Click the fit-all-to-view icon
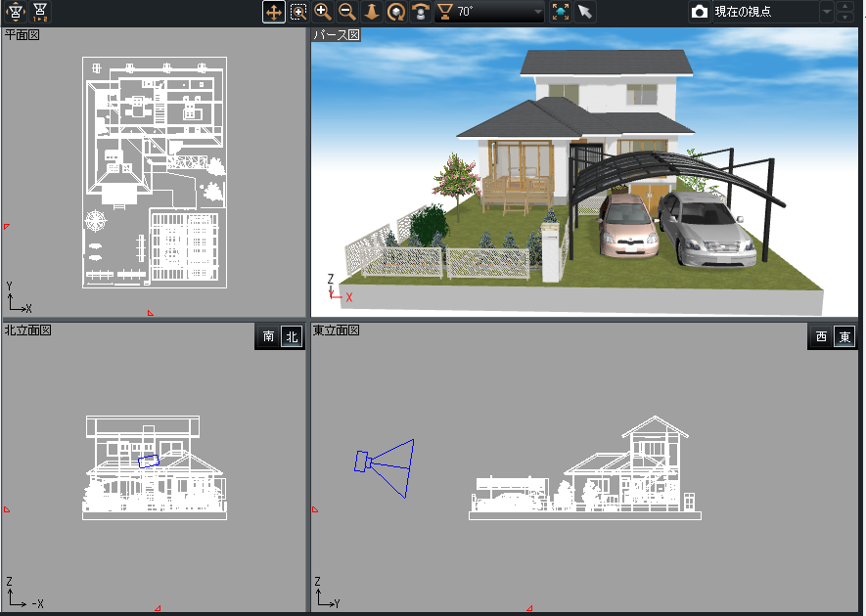Screen dimensions: 866x616 pyautogui.click(x=561, y=12)
